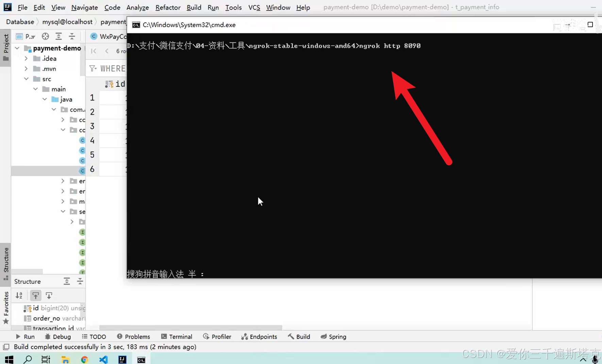Switch to Chrome on taskbar
Screen dimensions: 602x364
(84, 359)
